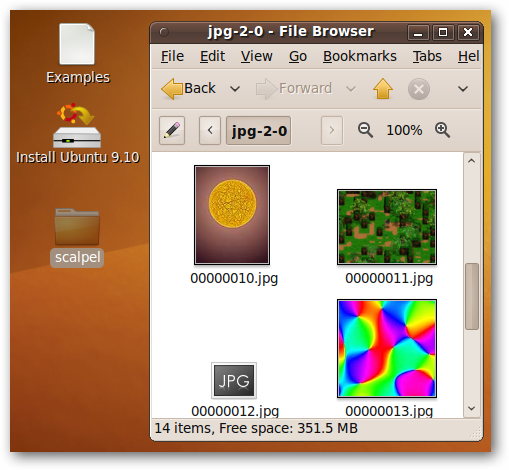Click the vertical scrollbar thumb

472,296
